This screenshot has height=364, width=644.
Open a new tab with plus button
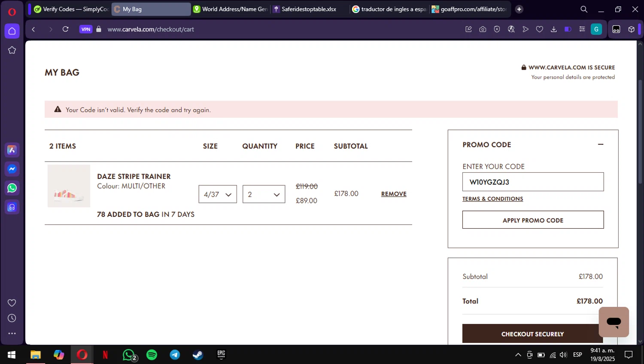(519, 9)
